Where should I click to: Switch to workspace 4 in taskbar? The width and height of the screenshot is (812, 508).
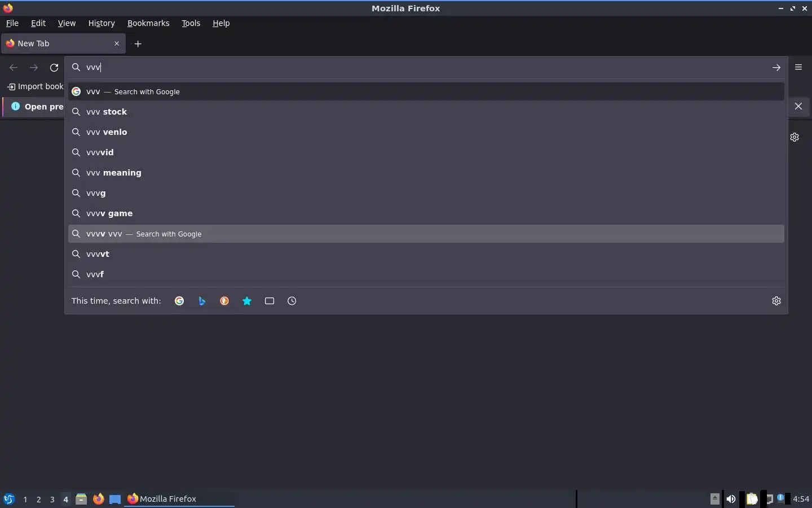pos(65,499)
